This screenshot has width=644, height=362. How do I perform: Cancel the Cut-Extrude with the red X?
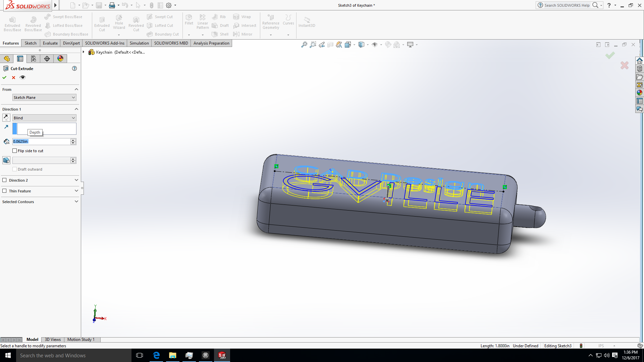(13, 77)
